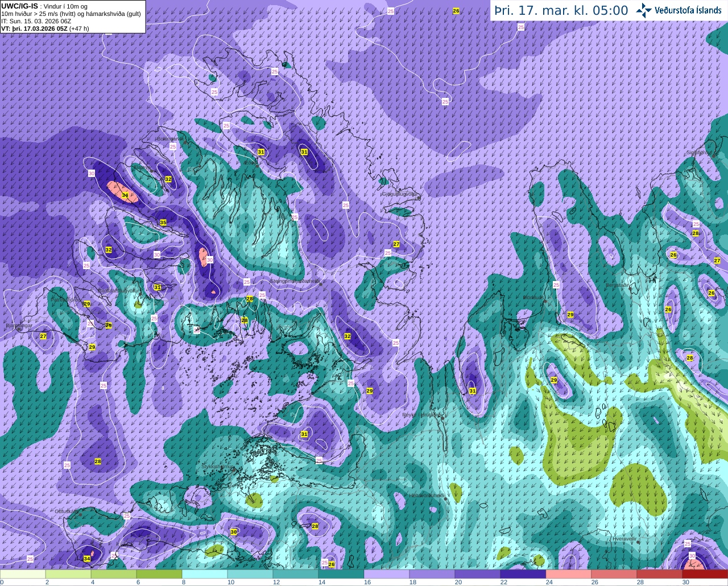Click the Bíldudalsflugvöllur station label
728x586 pixels.
tap(118, 290)
